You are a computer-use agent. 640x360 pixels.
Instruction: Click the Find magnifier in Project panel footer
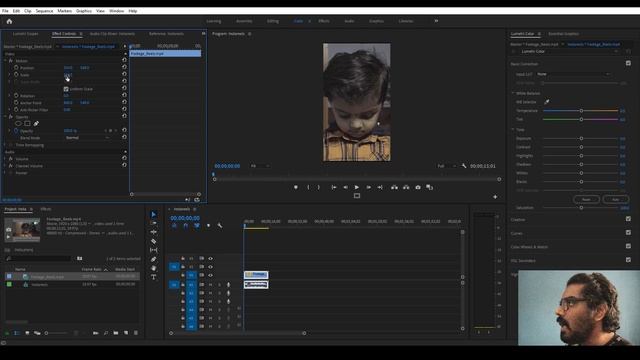pos(106,333)
